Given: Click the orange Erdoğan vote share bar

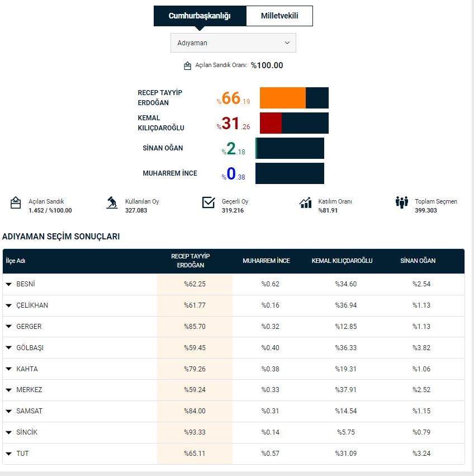Looking at the screenshot, I should point(283,98).
